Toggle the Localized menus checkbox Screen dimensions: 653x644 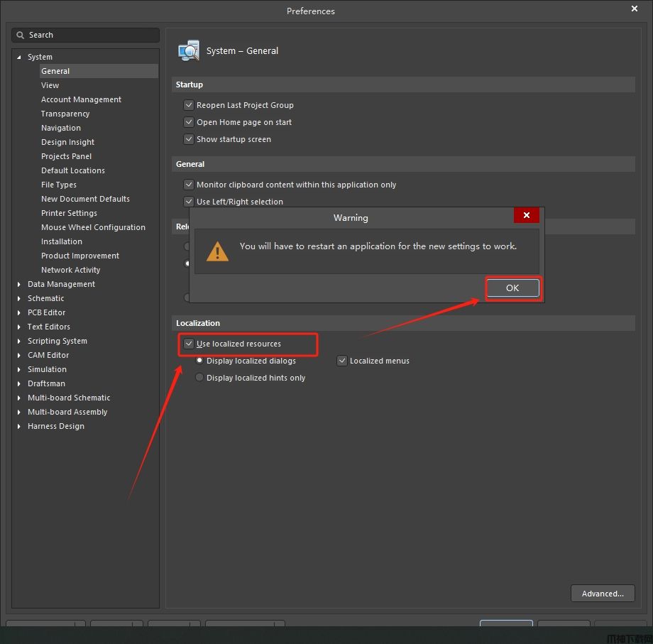pos(342,361)
